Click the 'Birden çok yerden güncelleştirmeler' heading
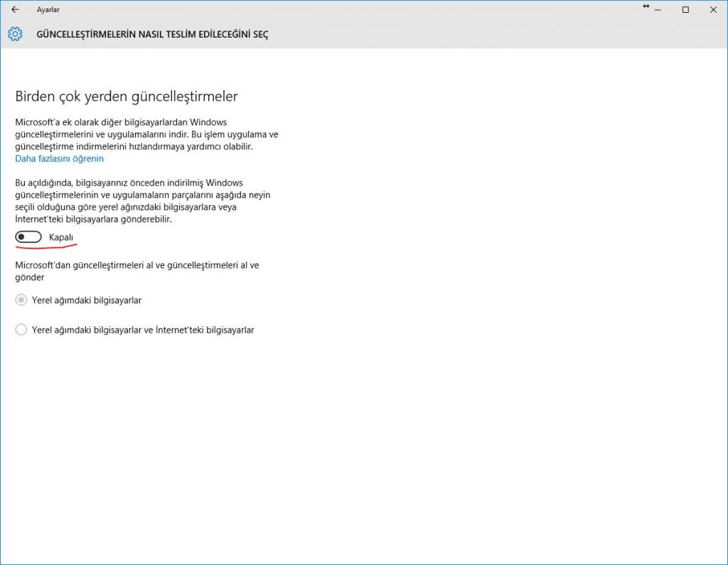The height and width of the screenshot is (565, 728). coord(127,96)
